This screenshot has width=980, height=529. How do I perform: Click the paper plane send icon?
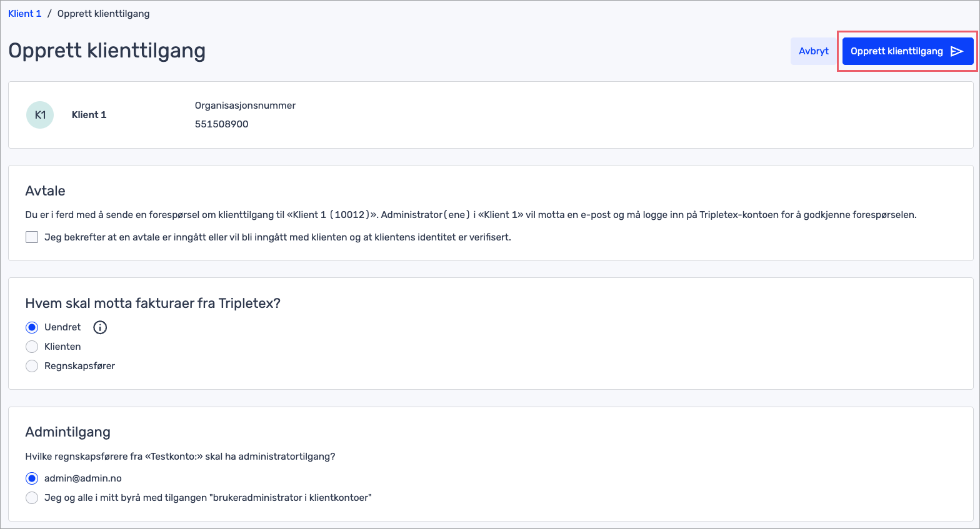tap(956, 51)
